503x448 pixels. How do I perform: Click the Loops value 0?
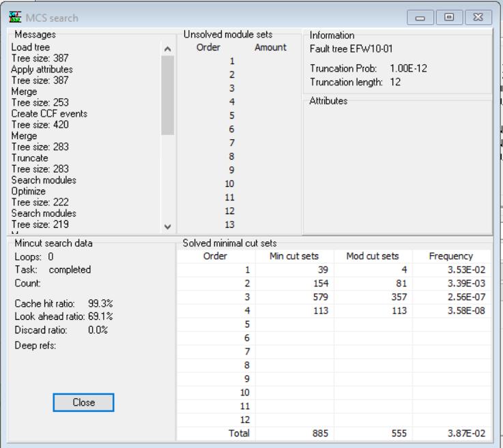(x=51, y=256)
